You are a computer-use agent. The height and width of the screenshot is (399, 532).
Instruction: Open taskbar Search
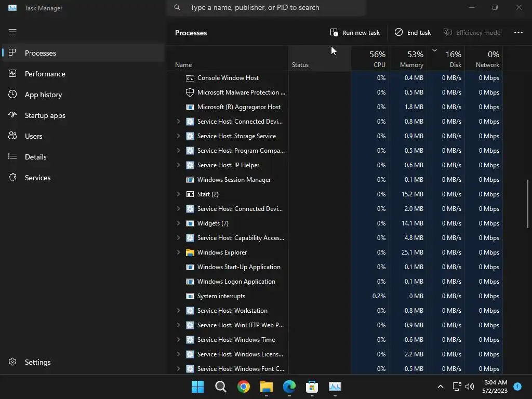click(220, 387)
